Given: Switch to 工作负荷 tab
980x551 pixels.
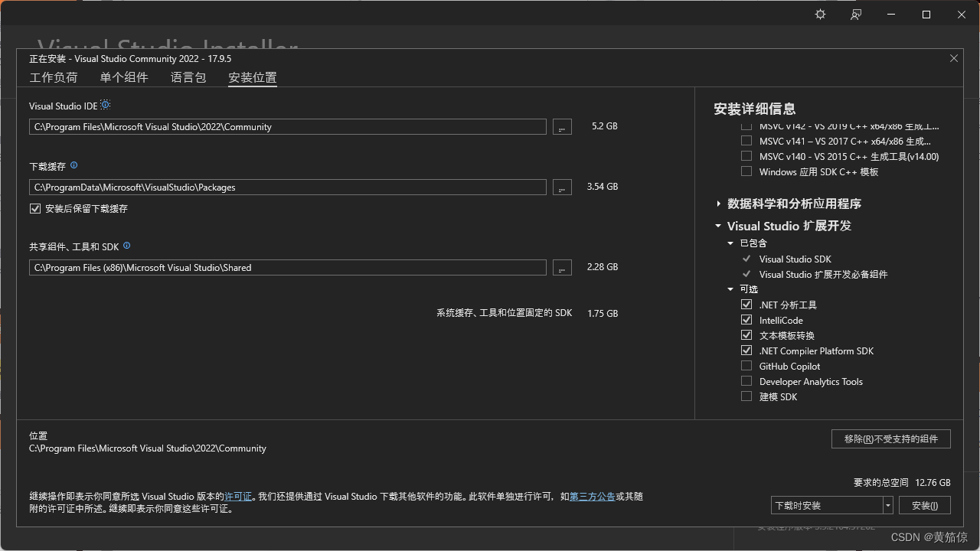Looking at the screenshot, I should point(54,77).
